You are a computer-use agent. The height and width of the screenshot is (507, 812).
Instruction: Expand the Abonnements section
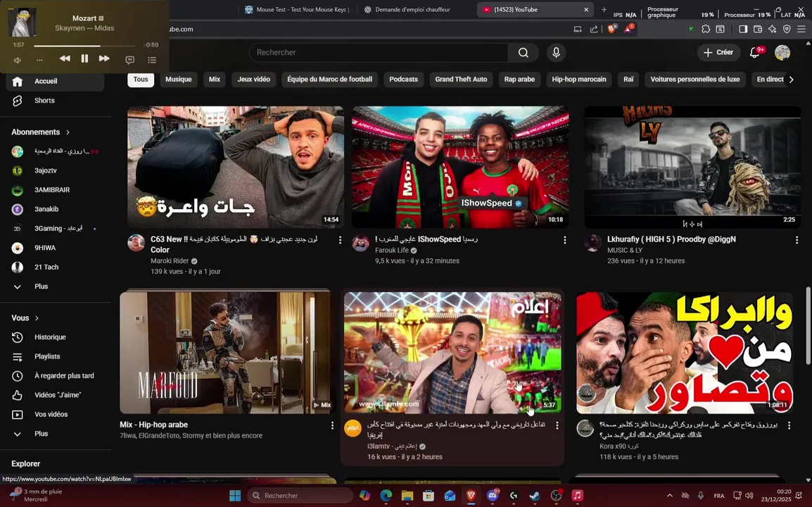point(40,132)
